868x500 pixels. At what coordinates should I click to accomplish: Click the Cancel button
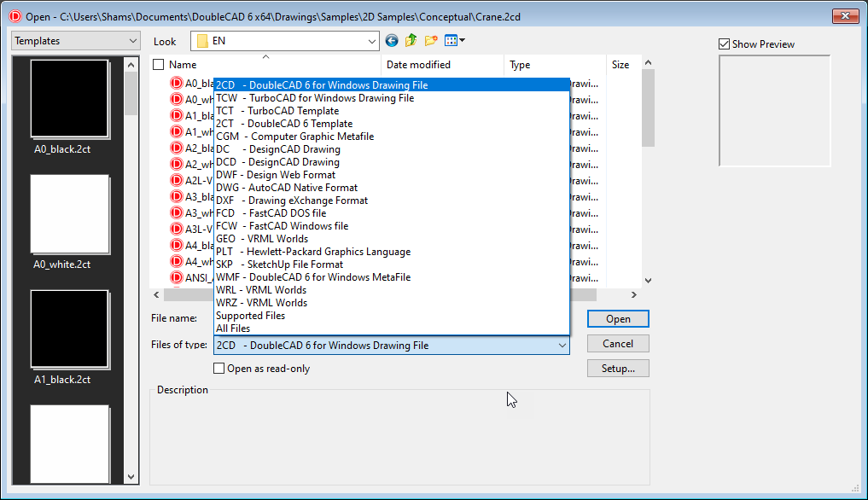[618, 343]
